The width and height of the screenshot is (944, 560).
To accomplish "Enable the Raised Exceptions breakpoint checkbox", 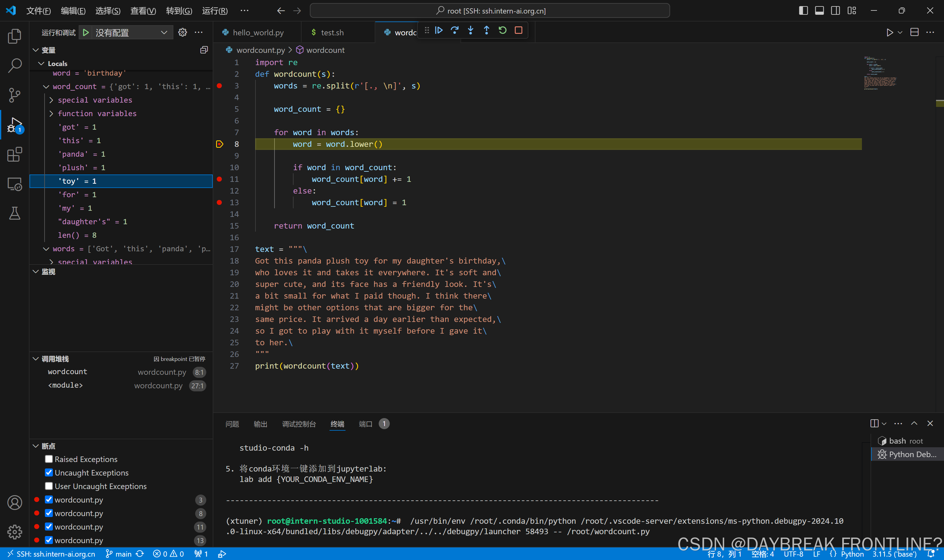I will (x=49, y=459).
